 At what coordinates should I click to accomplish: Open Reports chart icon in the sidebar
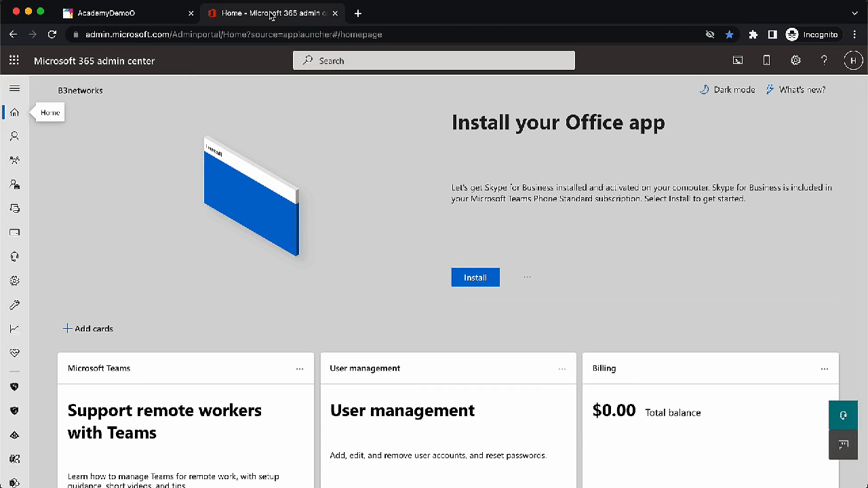point(14,329)
